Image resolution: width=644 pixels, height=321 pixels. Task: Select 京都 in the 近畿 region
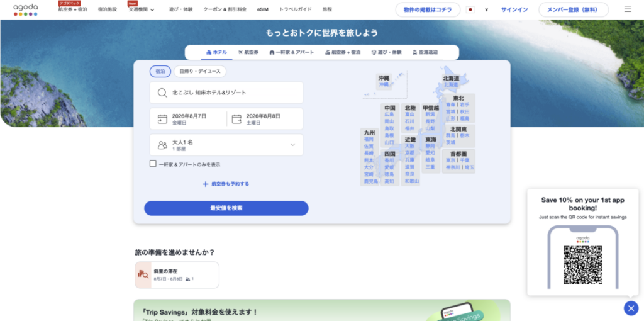tap(410, 152)
